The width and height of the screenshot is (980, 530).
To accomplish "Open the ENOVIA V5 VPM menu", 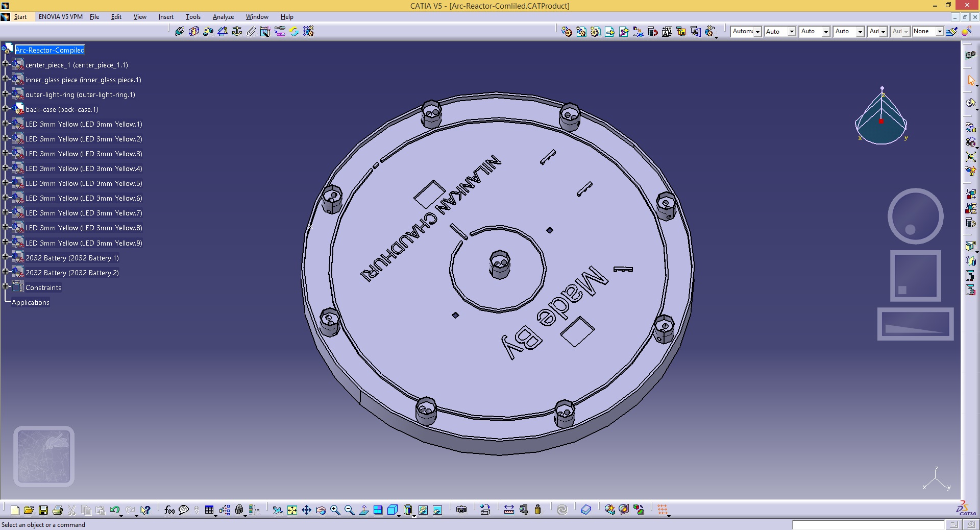I will 60,17.
